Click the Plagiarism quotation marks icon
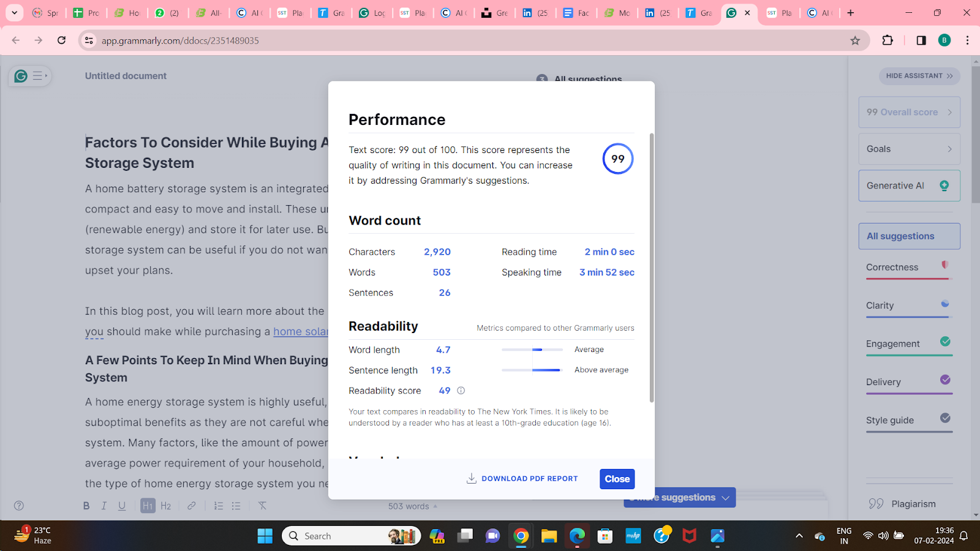 point(876,504)
